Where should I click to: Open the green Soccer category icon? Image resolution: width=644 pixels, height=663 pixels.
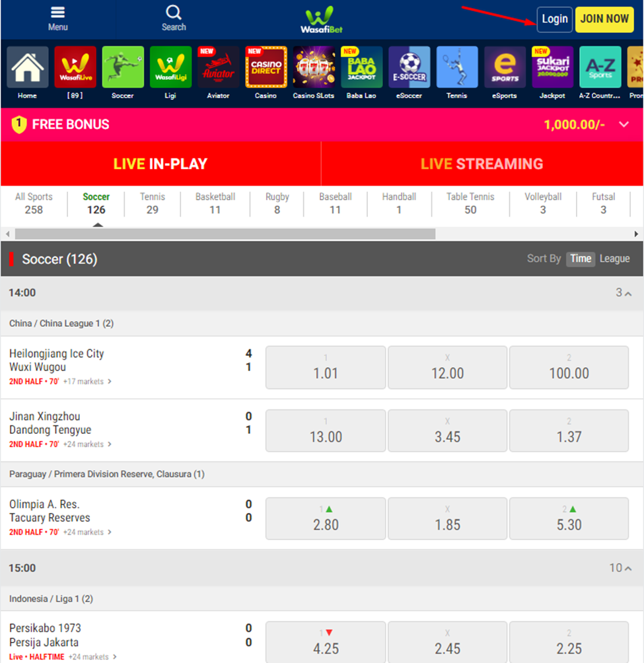point(123,67)
